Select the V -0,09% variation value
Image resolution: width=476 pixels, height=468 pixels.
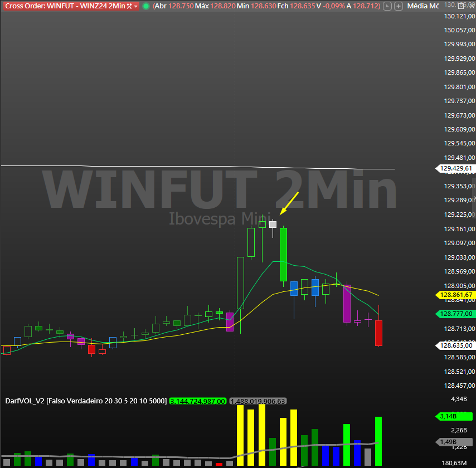[331, 6]
